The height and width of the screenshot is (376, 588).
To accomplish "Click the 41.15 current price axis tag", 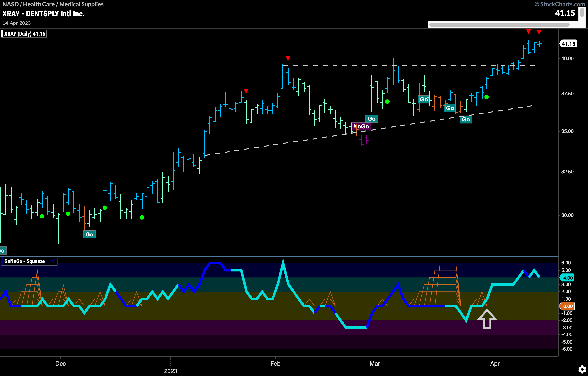I will pos(568,44).
